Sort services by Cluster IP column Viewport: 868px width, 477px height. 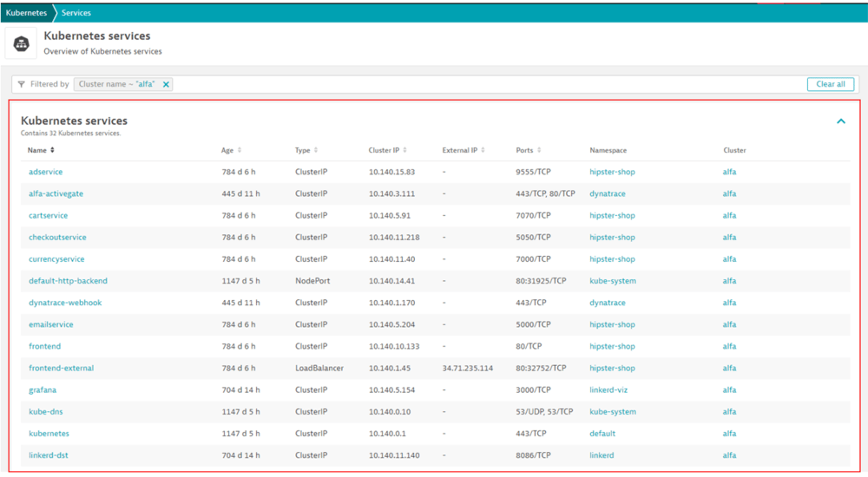pos(387,150)
